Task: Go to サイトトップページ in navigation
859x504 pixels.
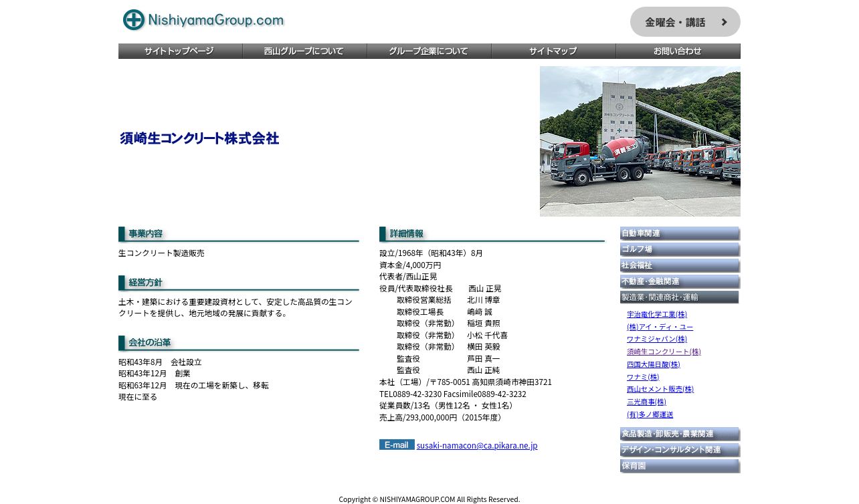Action: (x=181, y=51)
